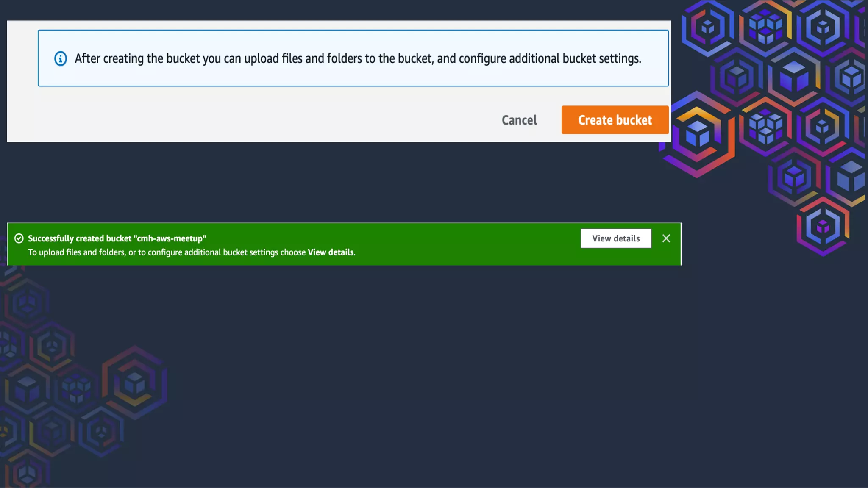Click the 'After creating the bucket' info message
868x488 pixels.
tap(357, 58)
